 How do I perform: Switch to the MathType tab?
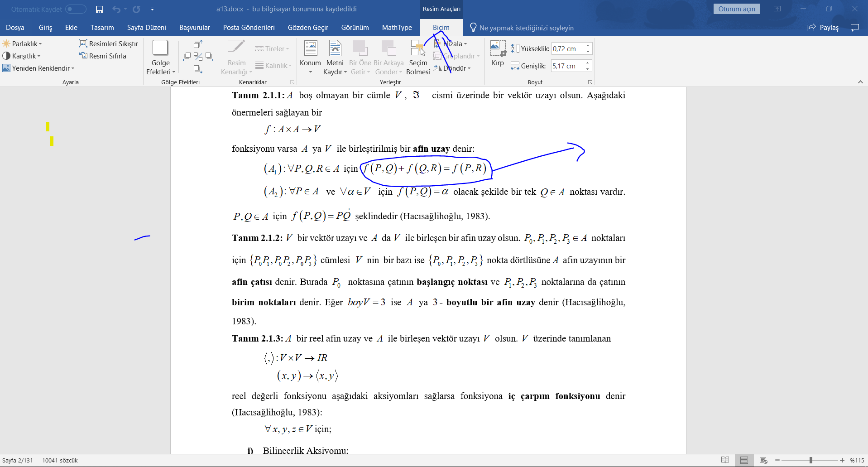point(397,28)
